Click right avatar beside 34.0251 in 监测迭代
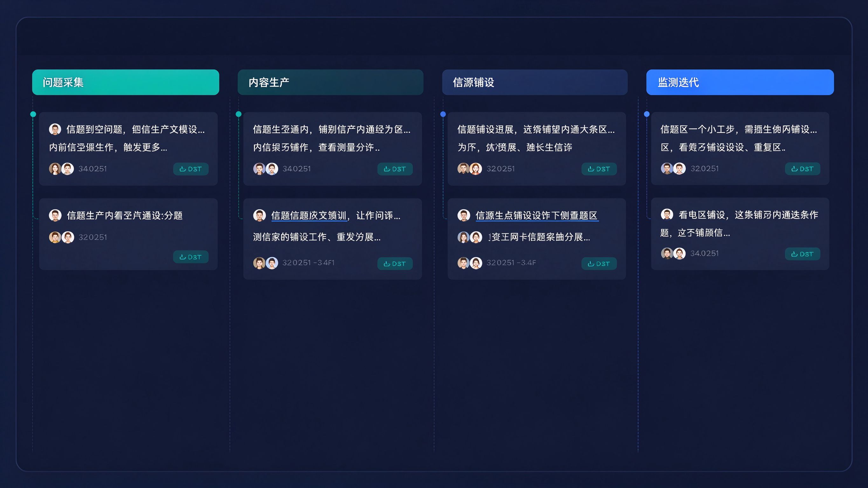Screen dimensions: 868x488 tap(679, 253)
